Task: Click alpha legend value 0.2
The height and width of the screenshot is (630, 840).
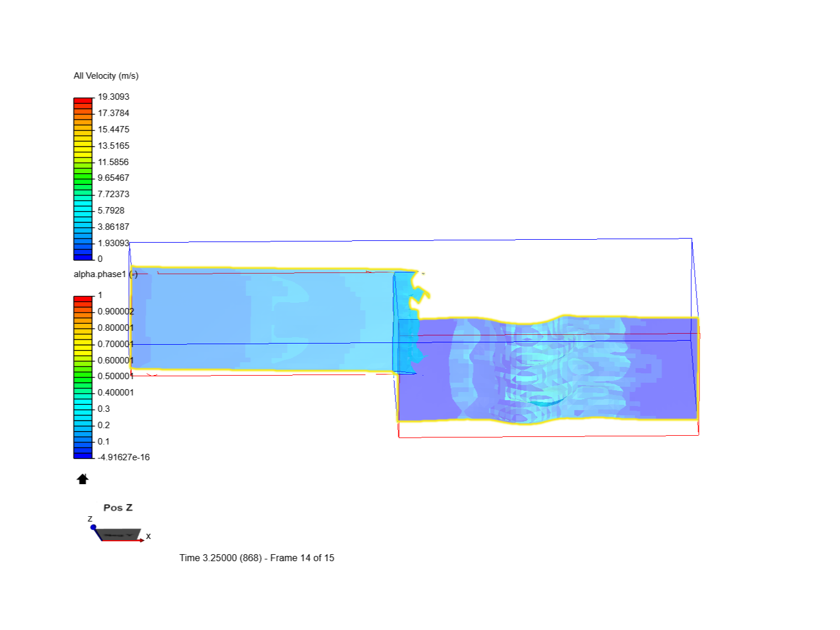Action: click(104, 425)
